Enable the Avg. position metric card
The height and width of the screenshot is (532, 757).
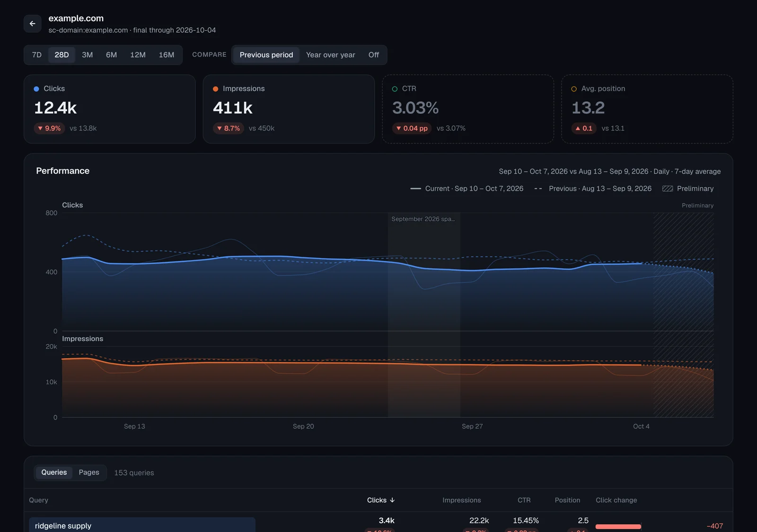pos(647,109)
